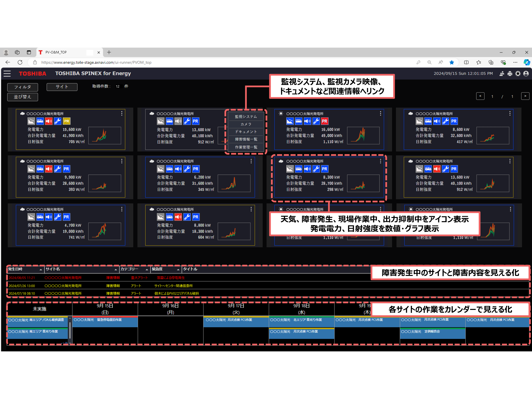Screen dimensions: 532x399
Task: Click the trend graph on 16,600 kW card
Action: pyautogui.click(x=363, y=136)
